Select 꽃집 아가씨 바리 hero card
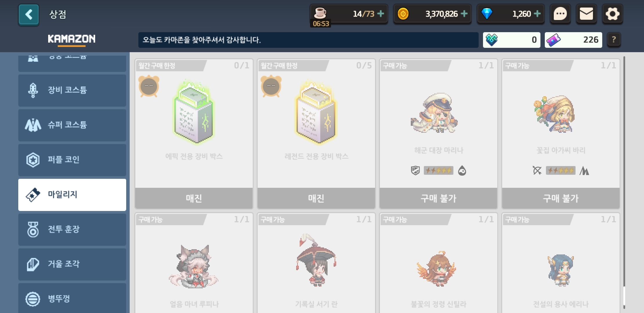This screenshot has width=644, height=313. (x=561, y=134)
